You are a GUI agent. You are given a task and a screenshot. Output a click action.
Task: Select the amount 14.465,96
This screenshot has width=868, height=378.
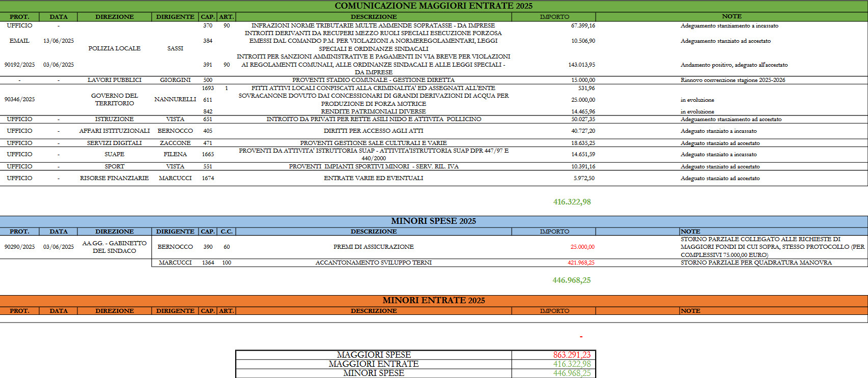coord(583,111)
